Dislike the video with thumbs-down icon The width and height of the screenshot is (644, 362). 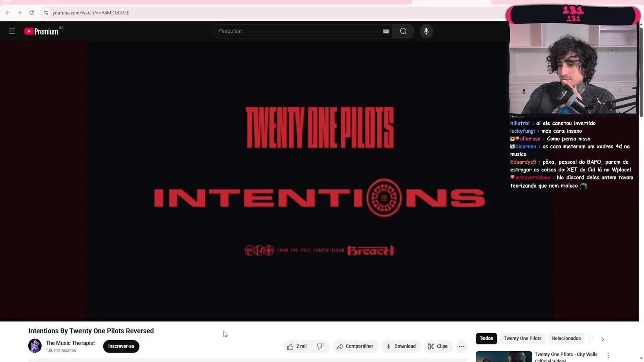coord(320,346)
